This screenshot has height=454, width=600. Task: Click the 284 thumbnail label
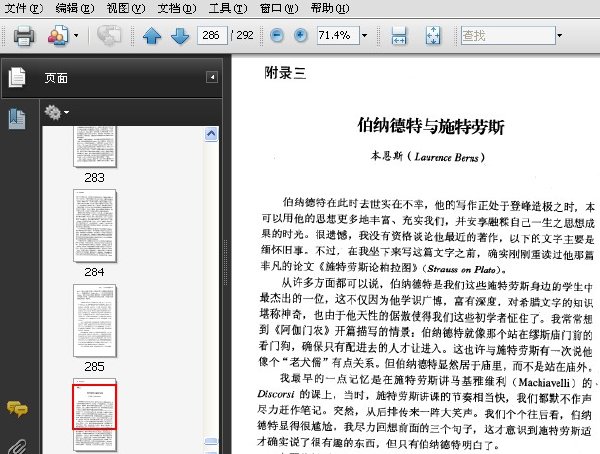coord(95,272)
